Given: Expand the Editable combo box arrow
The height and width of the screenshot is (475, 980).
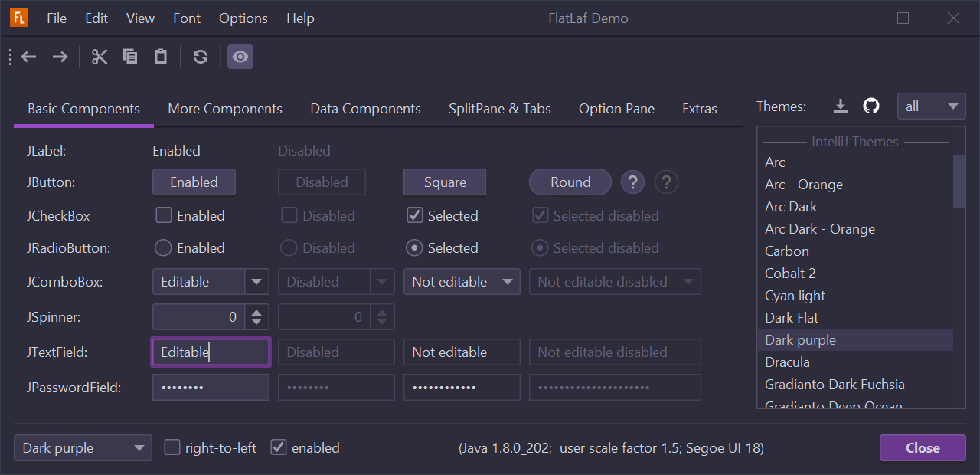Looking at the screenshot, I should (x=256, y=282).
